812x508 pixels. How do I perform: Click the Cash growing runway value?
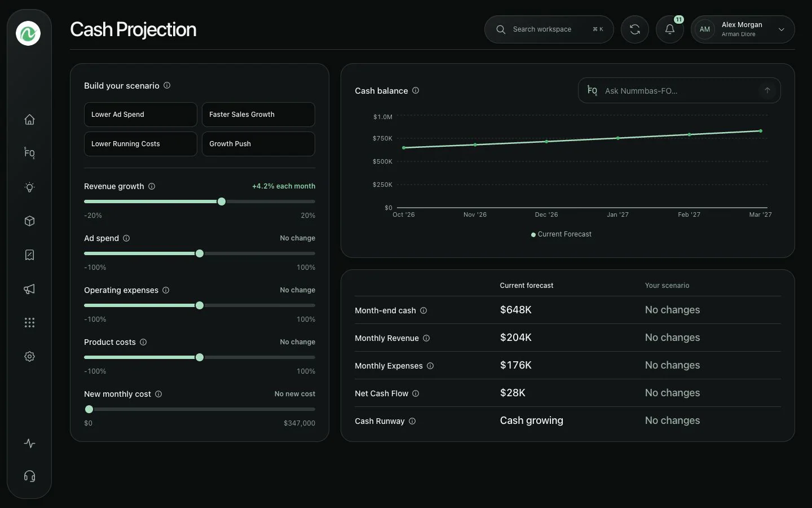click(532, 421)
